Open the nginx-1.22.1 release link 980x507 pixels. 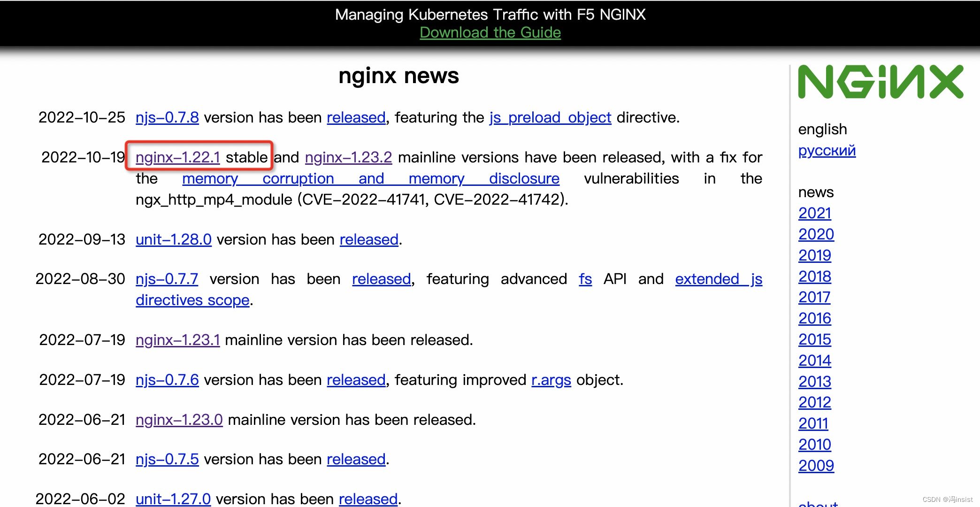[178, 157]
